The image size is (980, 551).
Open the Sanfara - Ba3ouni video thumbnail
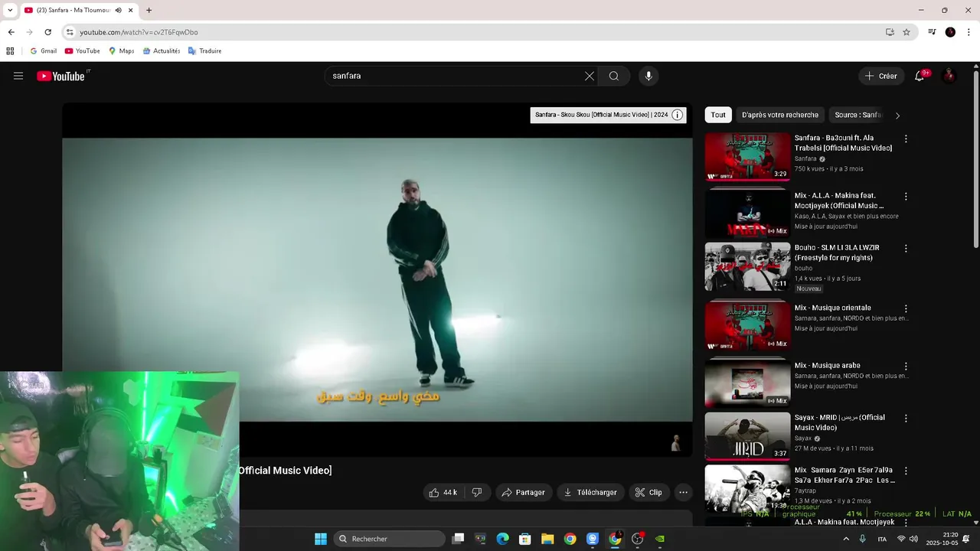747,157
